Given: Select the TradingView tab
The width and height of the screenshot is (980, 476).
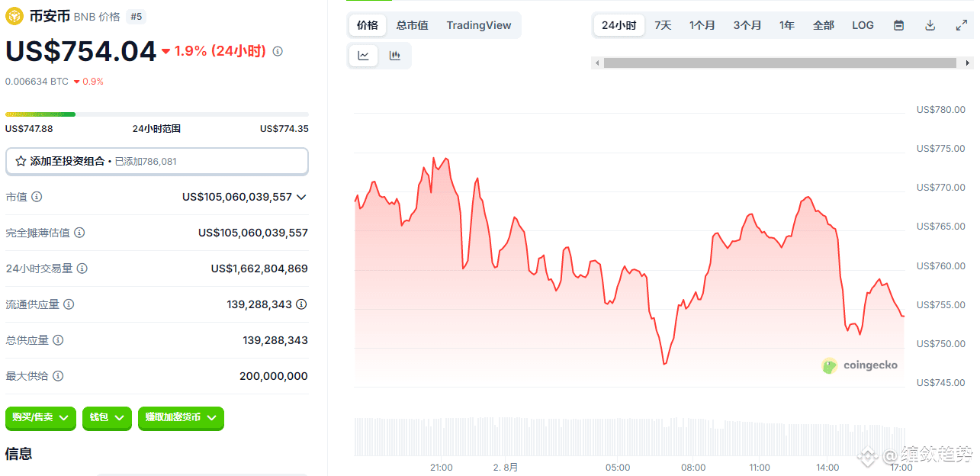Looking at the screenshot, I should 479,25.
